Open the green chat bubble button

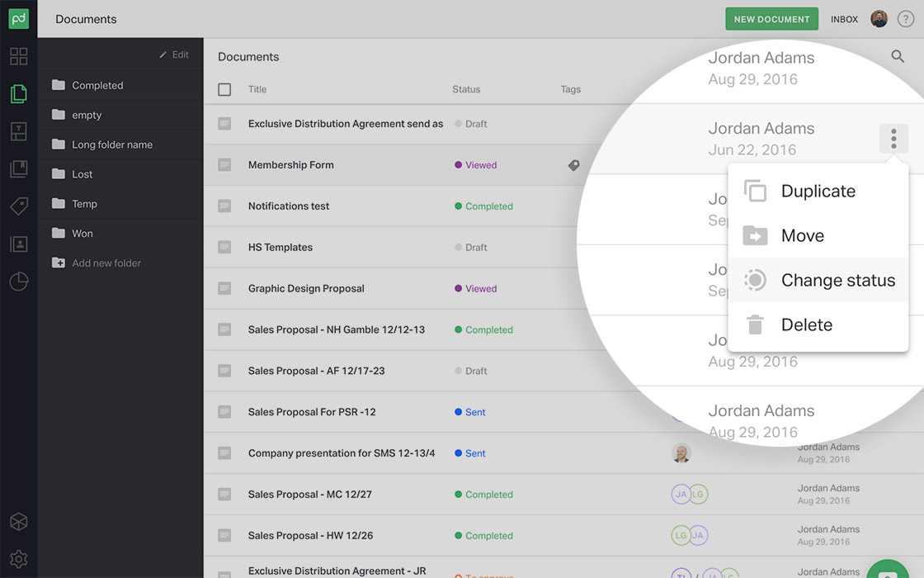(x=888, y=570)
